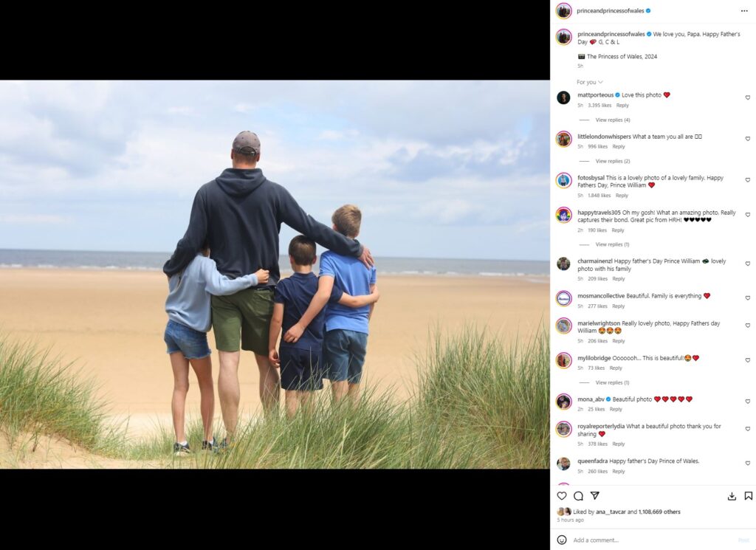Expand the For you comments sort dropdown
The height and width of the screenshot is (550, 756).
pos(590,82)
